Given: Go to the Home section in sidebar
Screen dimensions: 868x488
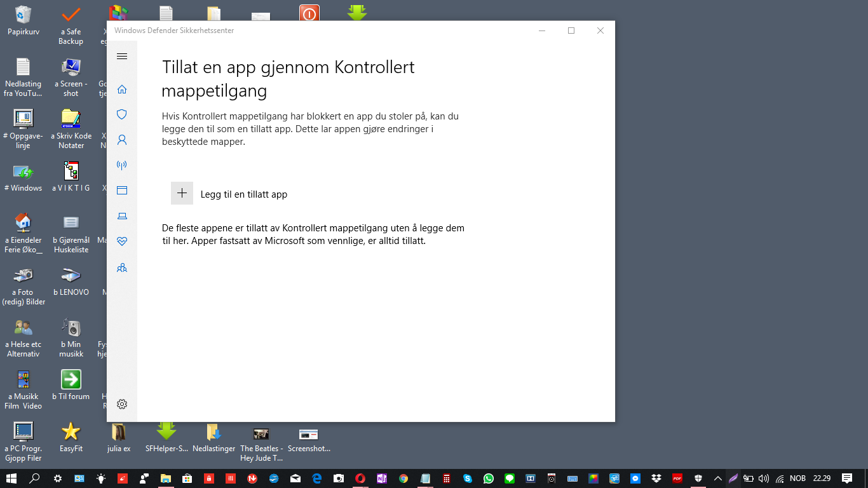Looking at the screenshot, I should pos(122,89).
